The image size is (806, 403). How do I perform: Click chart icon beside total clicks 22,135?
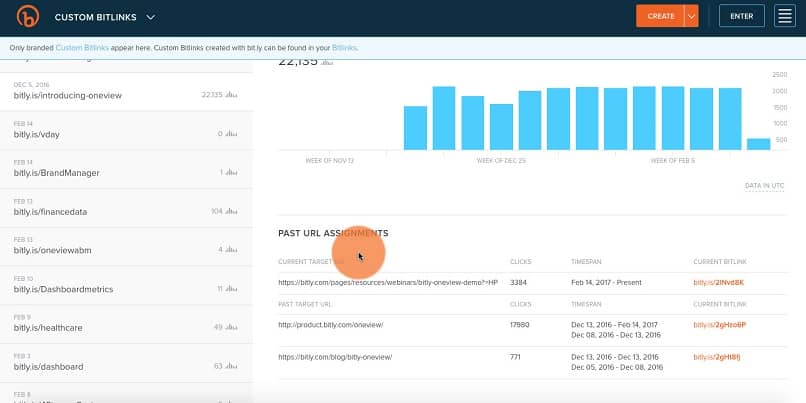pos(327,63)
